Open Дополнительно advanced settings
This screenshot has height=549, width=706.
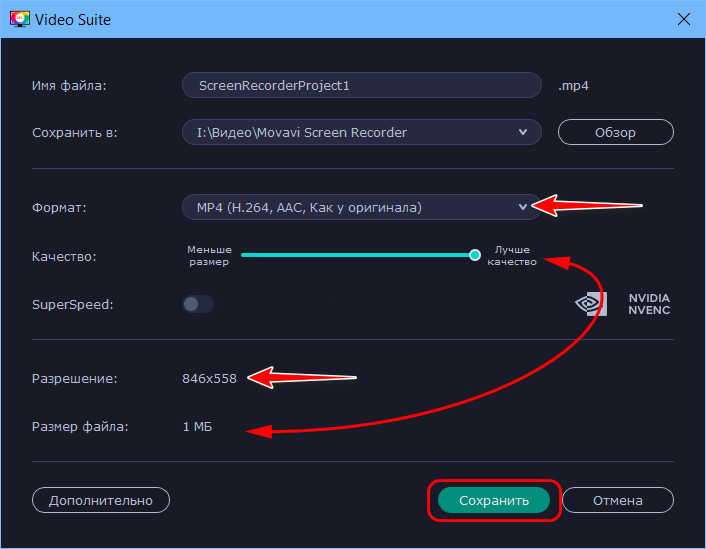point(101,500)
